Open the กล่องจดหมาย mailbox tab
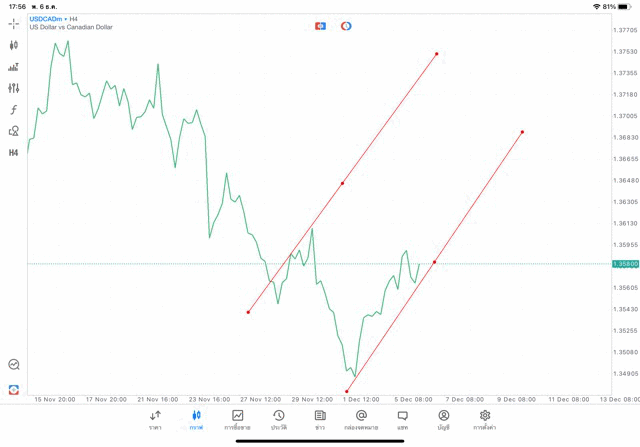Screen dimensions: 640x447 pos(361,420)
